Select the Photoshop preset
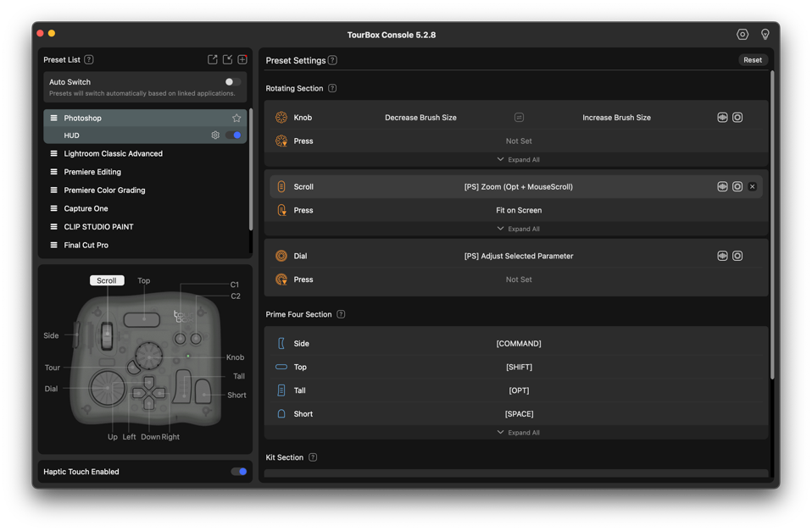 tap(145, 118)
